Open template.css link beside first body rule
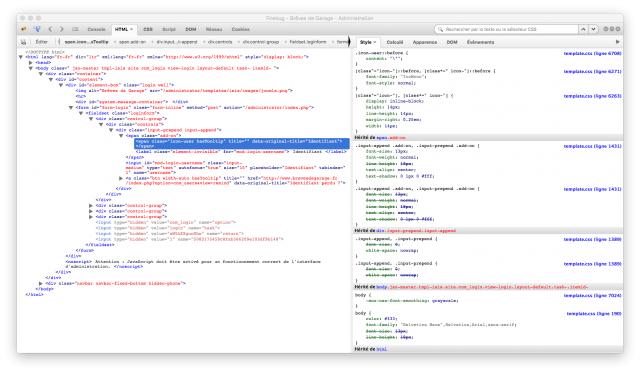Viewport: 640px width, 373px height. point(592,295)
